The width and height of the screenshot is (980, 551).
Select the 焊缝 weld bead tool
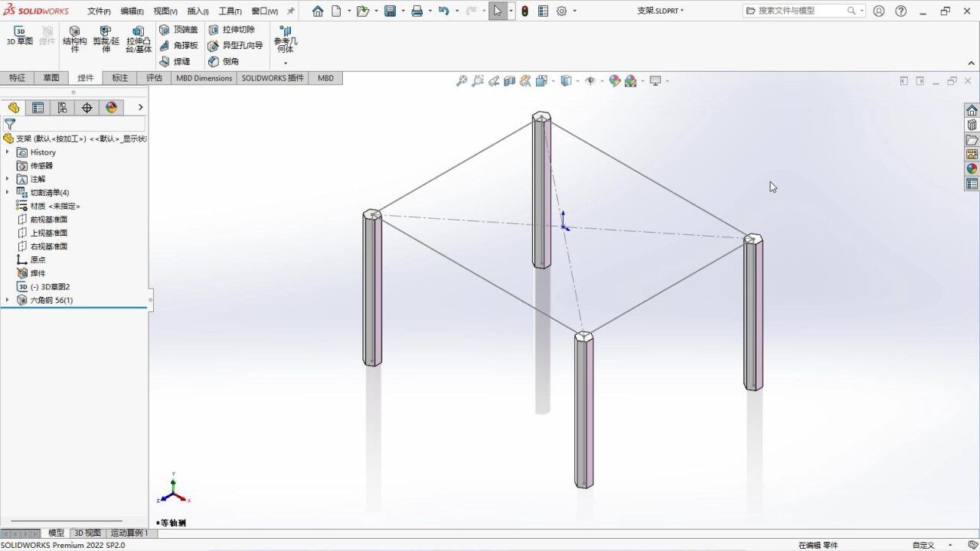click(178, 61)
